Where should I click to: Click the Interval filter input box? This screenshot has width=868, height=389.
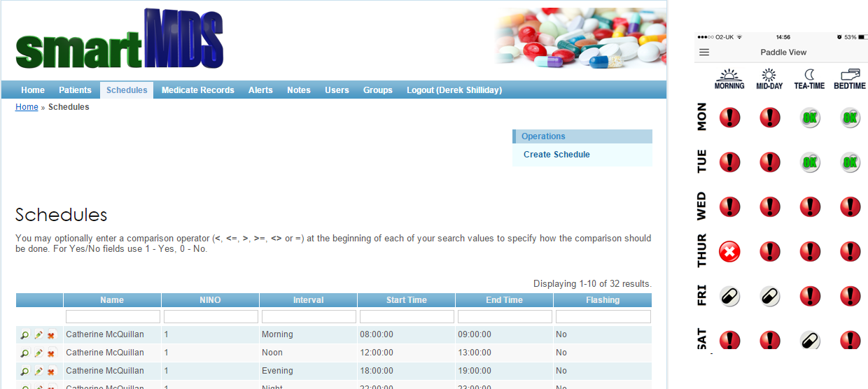308,317
